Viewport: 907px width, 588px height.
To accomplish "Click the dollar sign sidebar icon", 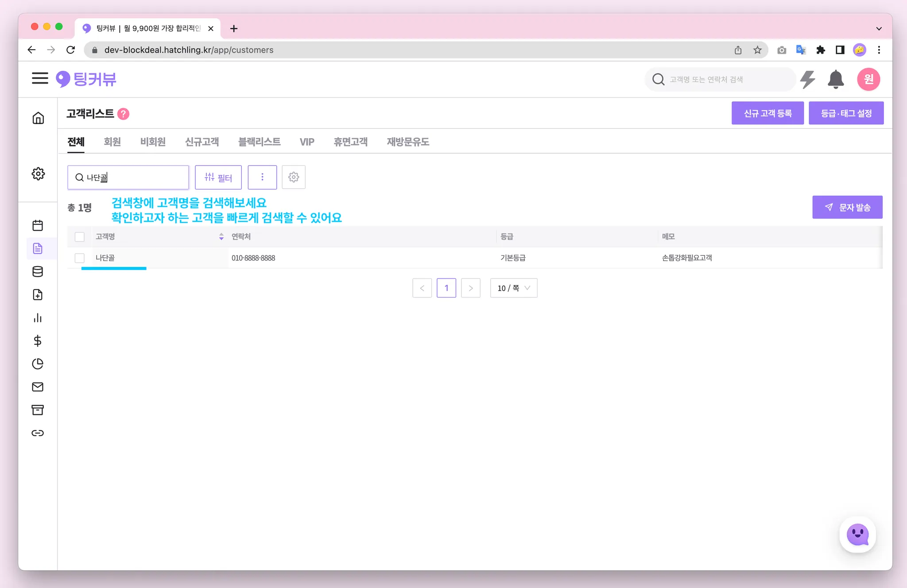I will [38, 340].
